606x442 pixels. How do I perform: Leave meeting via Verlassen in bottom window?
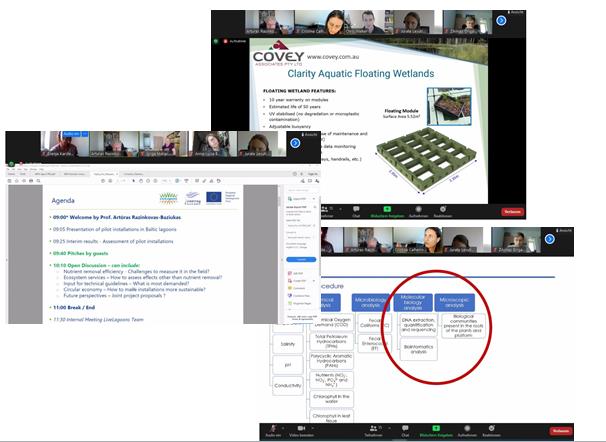tap(560, 431)
